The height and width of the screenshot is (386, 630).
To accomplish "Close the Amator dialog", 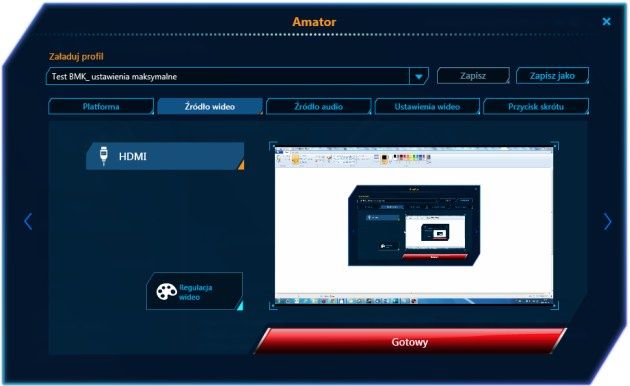I will pos(606,21).
